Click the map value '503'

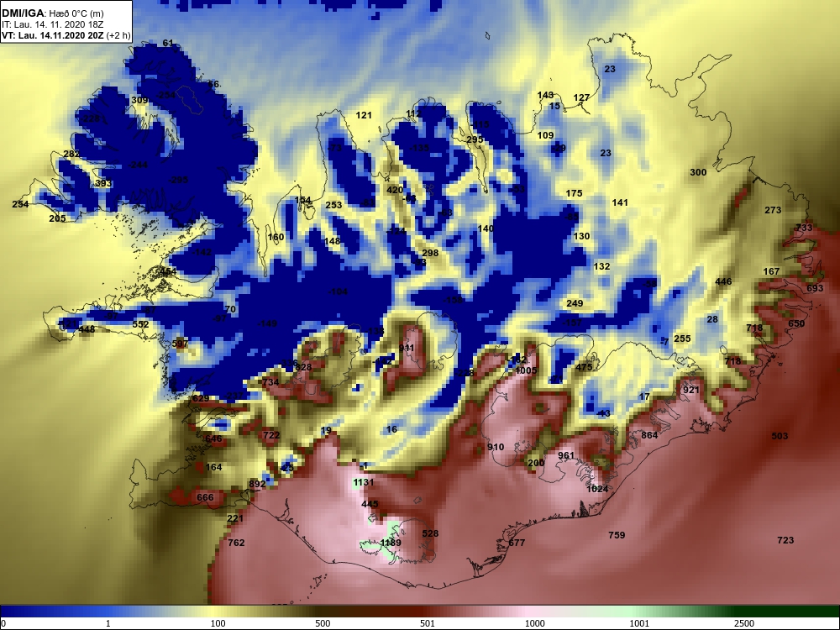click(x=780, y=435)
